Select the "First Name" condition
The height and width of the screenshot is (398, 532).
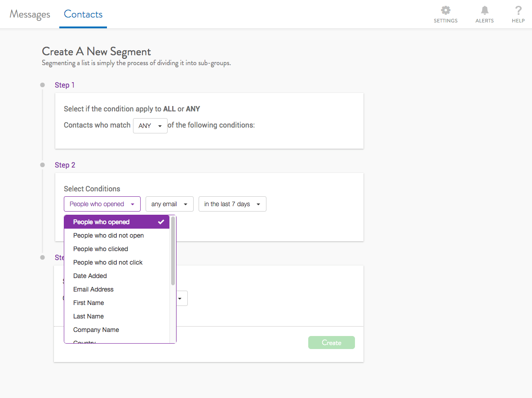coord(89,303)
